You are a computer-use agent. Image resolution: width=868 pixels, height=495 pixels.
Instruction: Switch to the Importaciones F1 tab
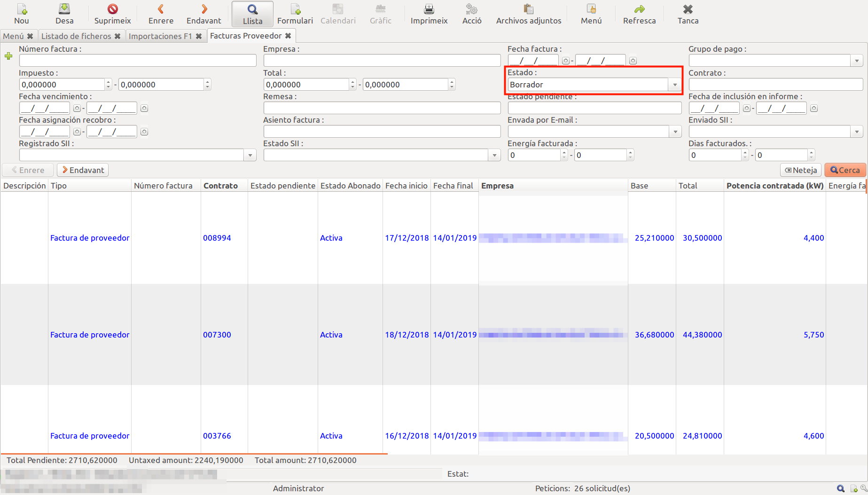(160, 36)
